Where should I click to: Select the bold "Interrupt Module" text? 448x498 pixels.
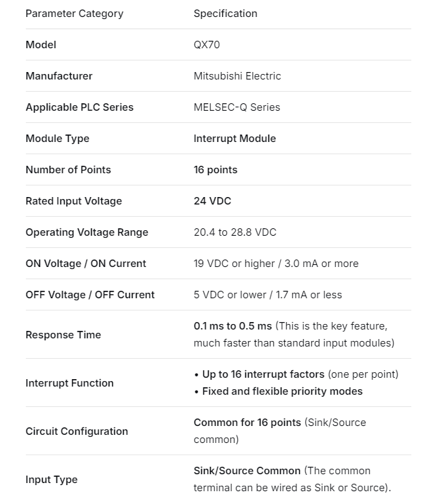235,139
